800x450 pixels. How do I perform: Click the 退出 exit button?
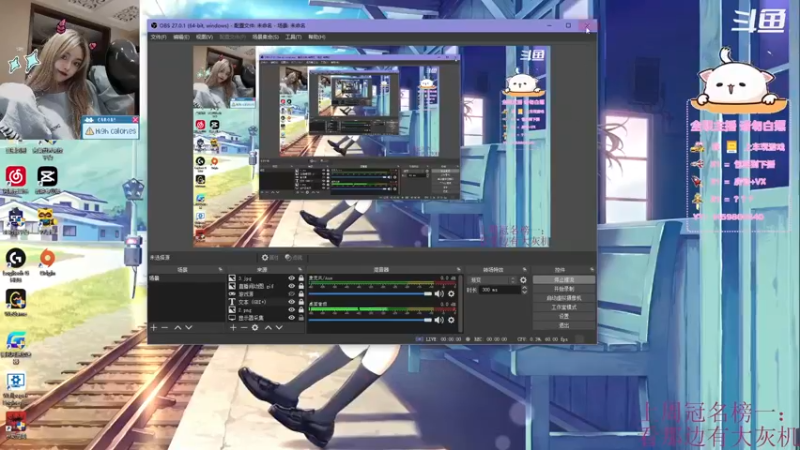pyautogui.click(x=564, y=325)
